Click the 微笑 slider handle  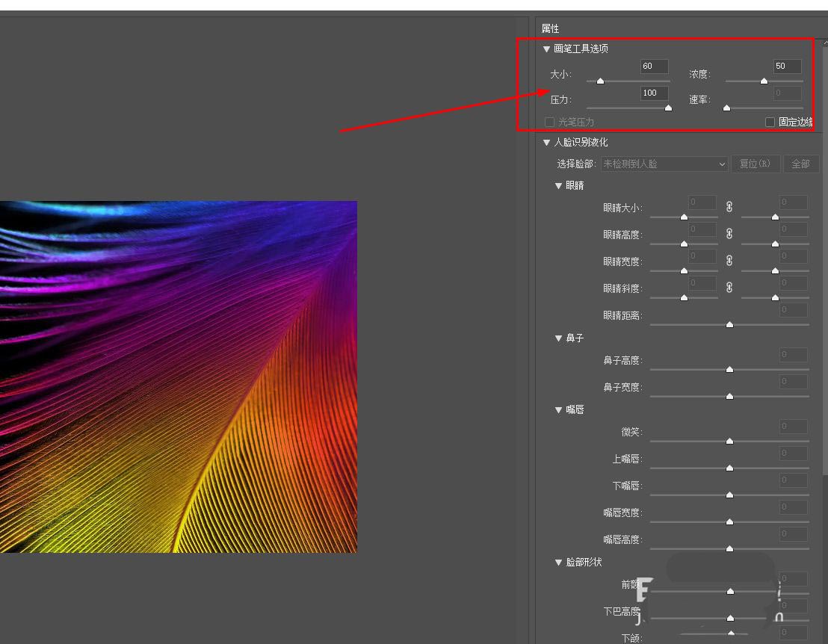730,441
